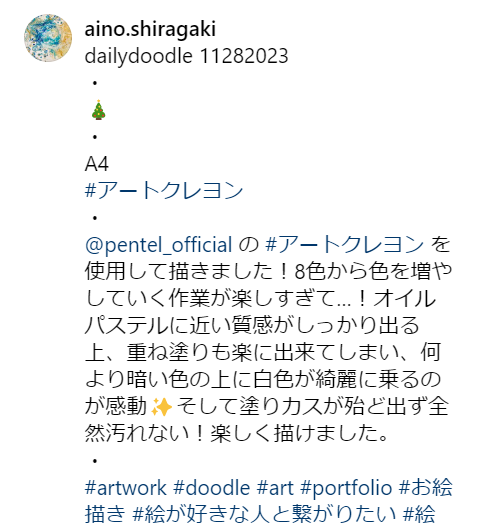Open the #アートクレヨン hashtag below A4
The image size is (477, 529).
coord(164,190)
